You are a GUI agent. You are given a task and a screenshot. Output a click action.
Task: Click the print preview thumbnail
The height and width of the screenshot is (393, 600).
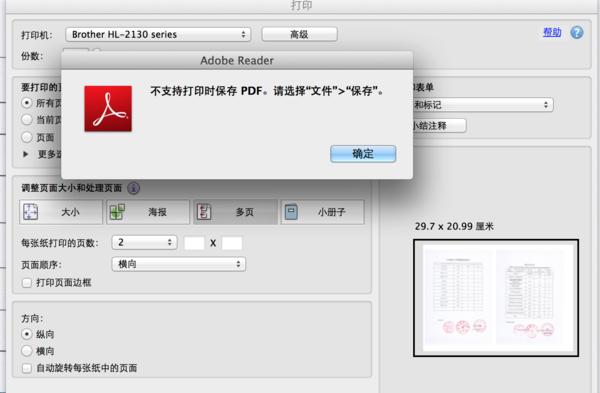[496, 298]
